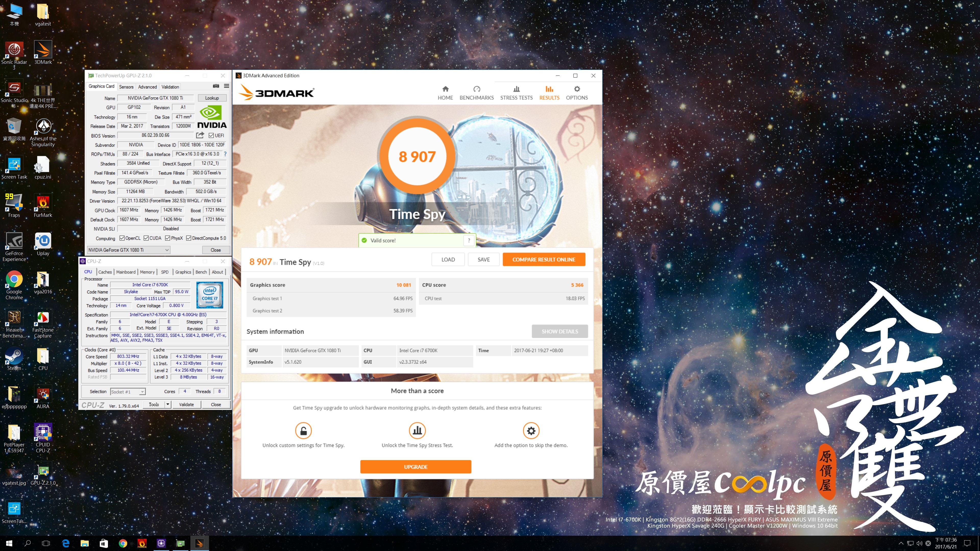Open the Action Center notification icon
Screen dimensions: 980x551
click(967, 543)
